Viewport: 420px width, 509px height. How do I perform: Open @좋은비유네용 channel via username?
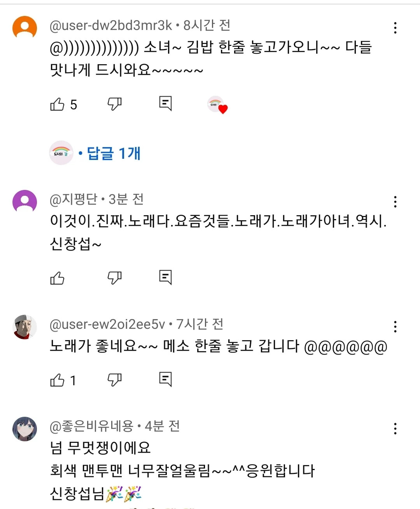click(x=92, y=427)
